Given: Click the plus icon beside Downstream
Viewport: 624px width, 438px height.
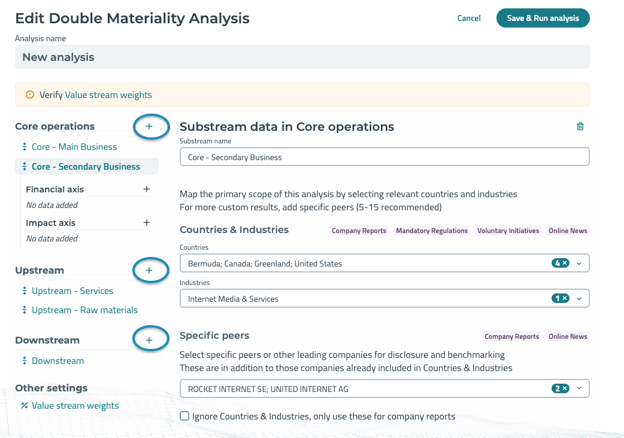Looking at the screenshot, I should point(149,340).
